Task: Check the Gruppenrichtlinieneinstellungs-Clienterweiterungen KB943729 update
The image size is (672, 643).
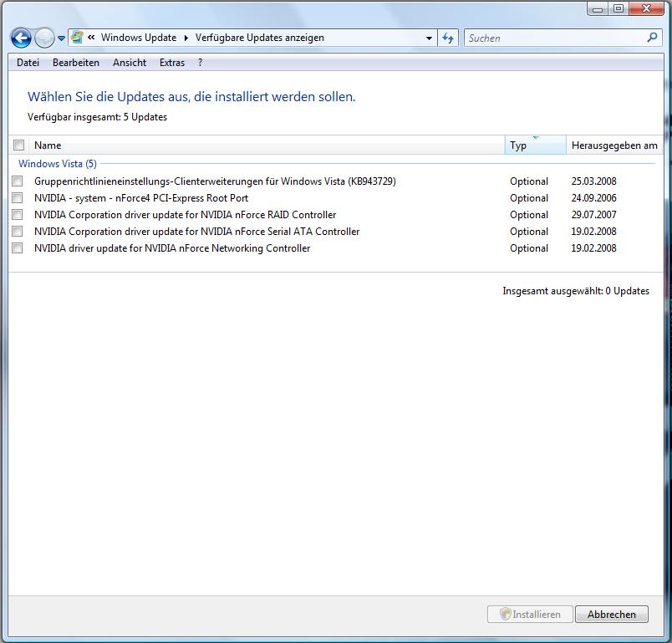Action: [18, 181]
